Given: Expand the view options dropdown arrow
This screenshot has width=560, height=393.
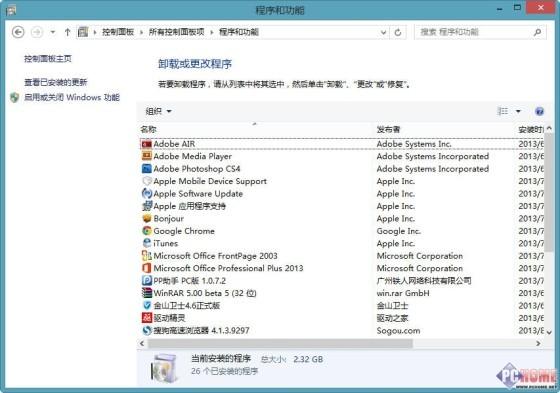Looking at the screenshot, I should (x=518, y=111).
